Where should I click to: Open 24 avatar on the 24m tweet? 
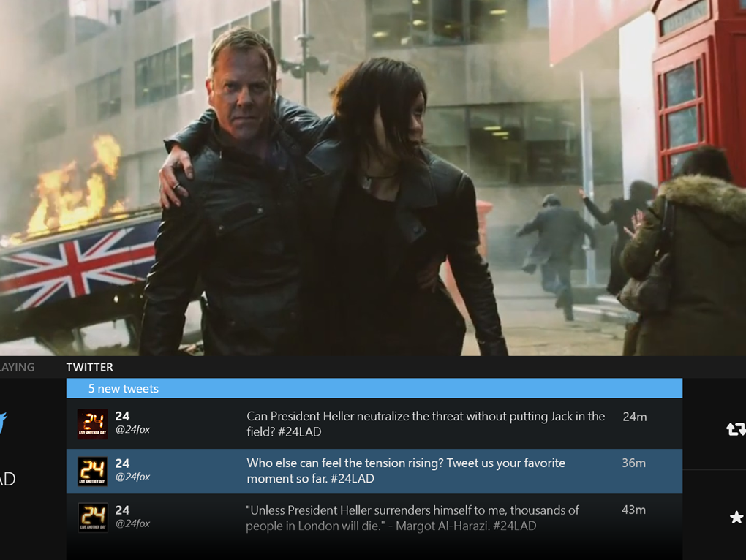pos(93,423)
